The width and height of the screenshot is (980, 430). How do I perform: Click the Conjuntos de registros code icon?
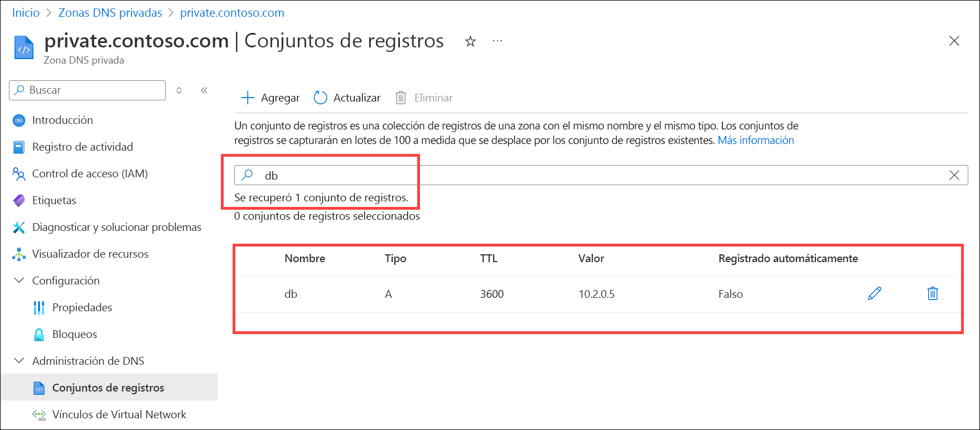point(39,388)
